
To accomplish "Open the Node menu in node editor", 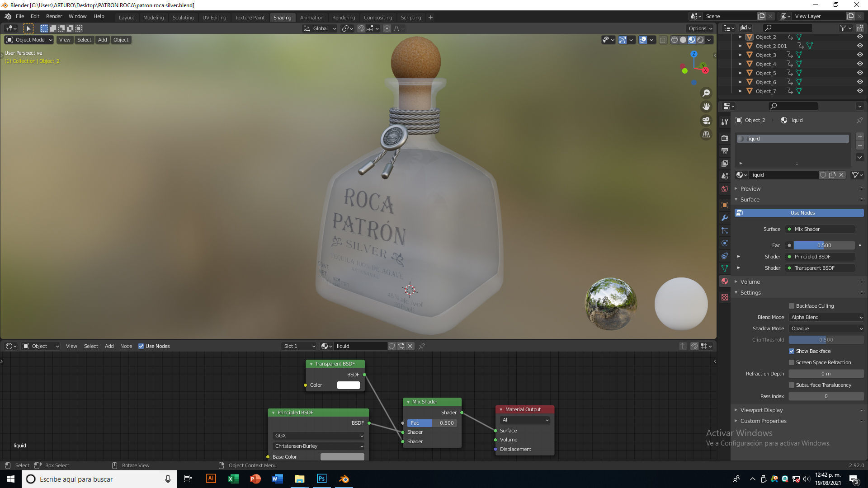I will point(126,346).
